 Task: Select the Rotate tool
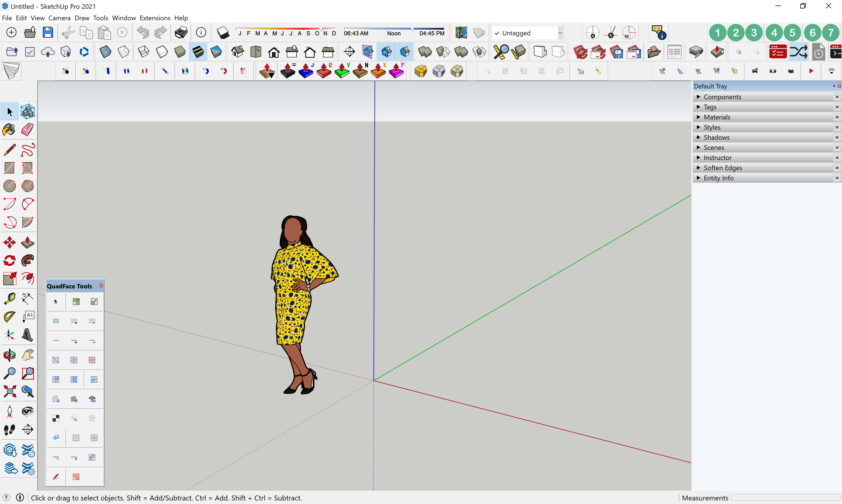tap(9, 260)
